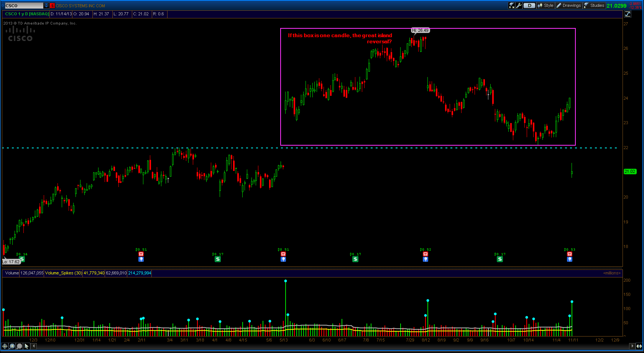
Task: Zoom in using the magnifier plus tool
Action: coord(12,346)
